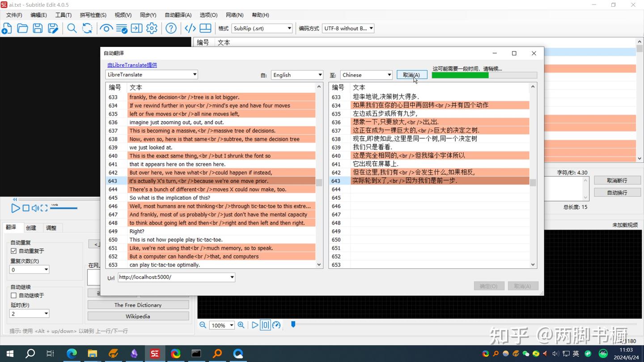Click the video player volume slider
644x362 pixels.
point(64,208)
